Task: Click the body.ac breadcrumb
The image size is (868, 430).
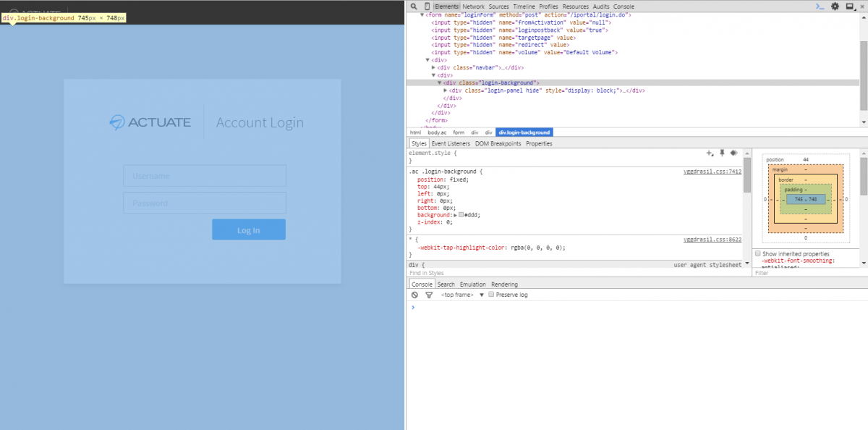Action: tap(437, 132)
